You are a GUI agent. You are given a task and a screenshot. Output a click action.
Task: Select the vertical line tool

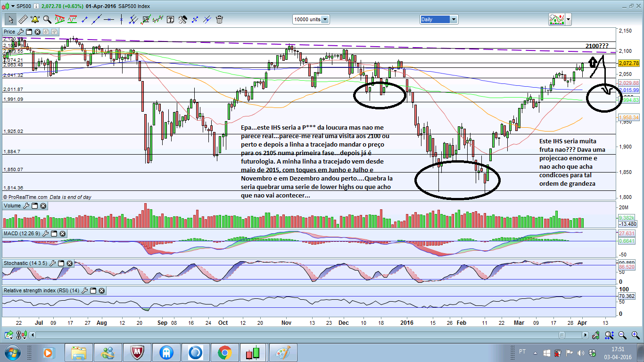click(x=122, y=19)
